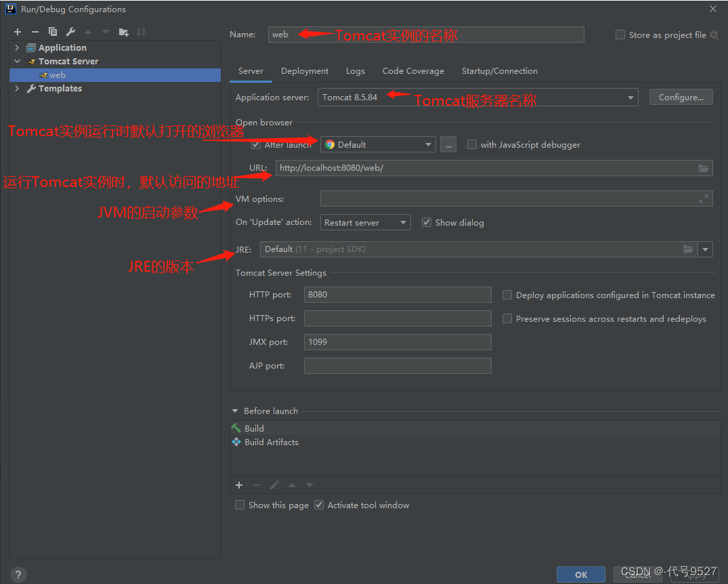The image size is (728, 584).
Task: Open the Code Coverage tab
Action: (x=413, y=71)
